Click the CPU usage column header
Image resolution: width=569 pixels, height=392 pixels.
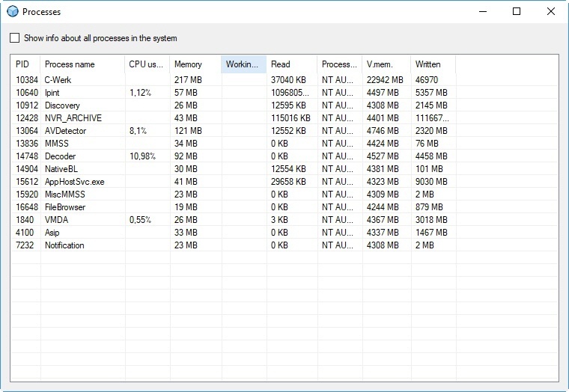(146, 64)
